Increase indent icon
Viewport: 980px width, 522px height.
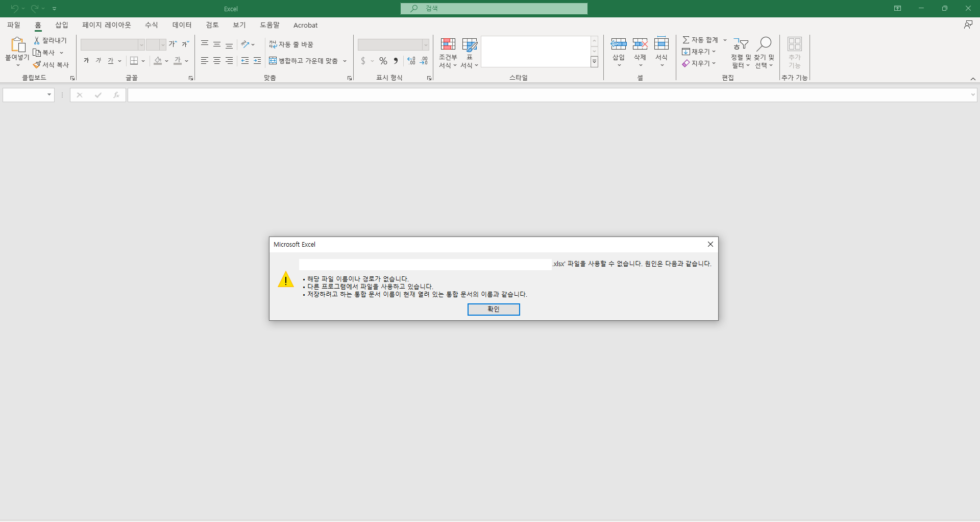pyautogui.click(x=257, y=61)
